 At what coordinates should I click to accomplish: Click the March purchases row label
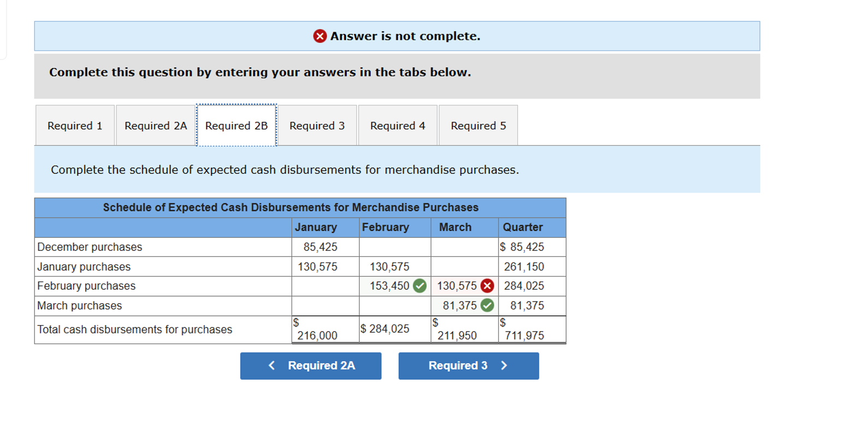click(x=80, y=305)
